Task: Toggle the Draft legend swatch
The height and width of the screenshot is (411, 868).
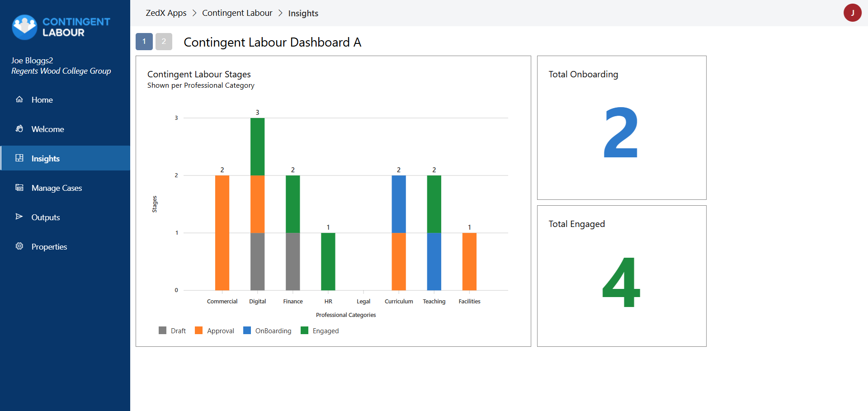Action: pyautogui.click(x=163, y=331)
